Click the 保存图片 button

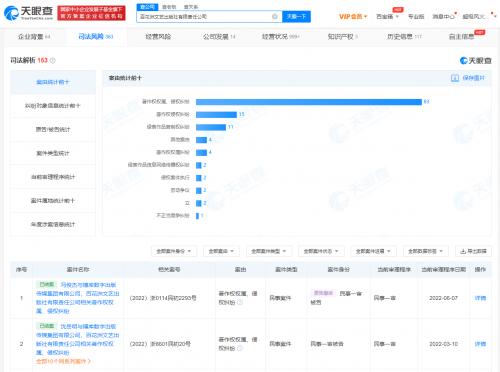click(x=468, y=78)
